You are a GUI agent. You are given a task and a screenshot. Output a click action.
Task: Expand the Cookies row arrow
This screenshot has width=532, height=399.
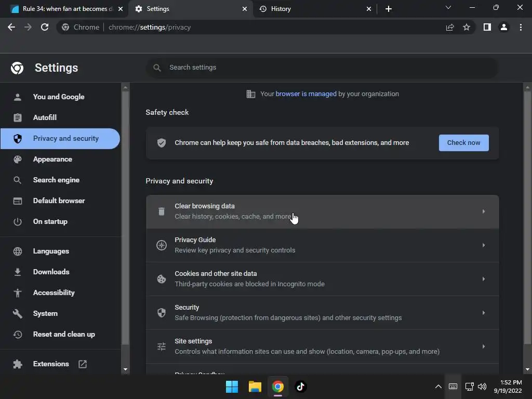(x=484, y=279)
